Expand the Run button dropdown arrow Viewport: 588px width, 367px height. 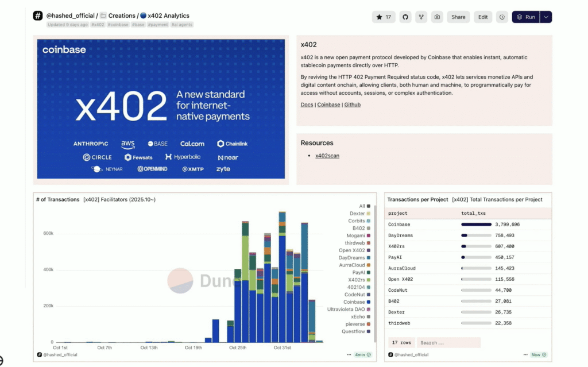coord(546,17)
